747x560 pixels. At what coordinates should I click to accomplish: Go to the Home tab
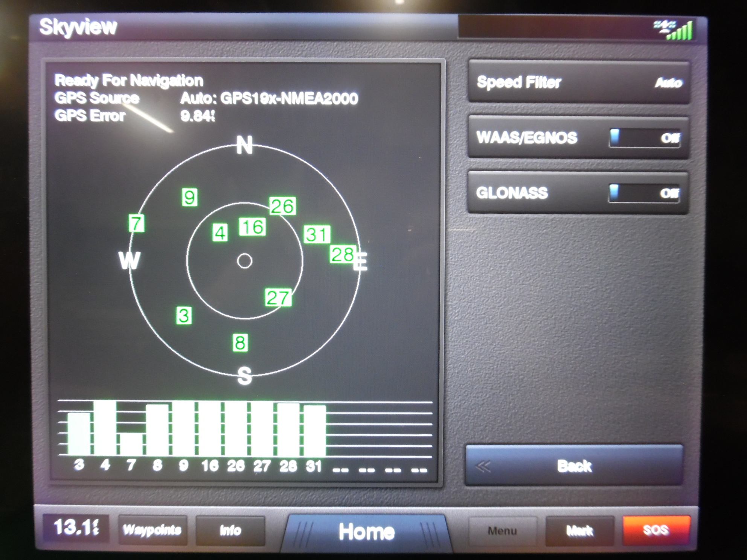click(366, 531)
